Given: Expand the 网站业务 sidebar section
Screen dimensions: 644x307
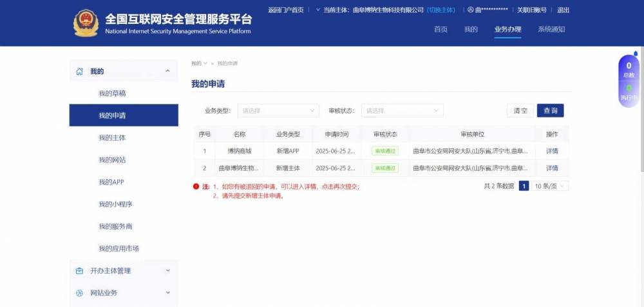Looking at the screenshot, I should click(167, 293).
